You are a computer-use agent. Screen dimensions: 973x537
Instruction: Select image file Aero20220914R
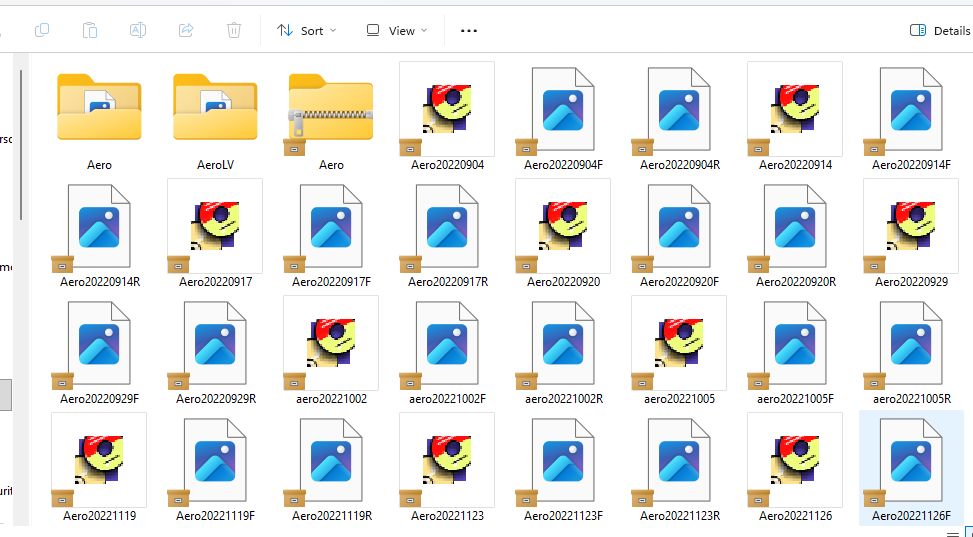(x=99, y=235)
